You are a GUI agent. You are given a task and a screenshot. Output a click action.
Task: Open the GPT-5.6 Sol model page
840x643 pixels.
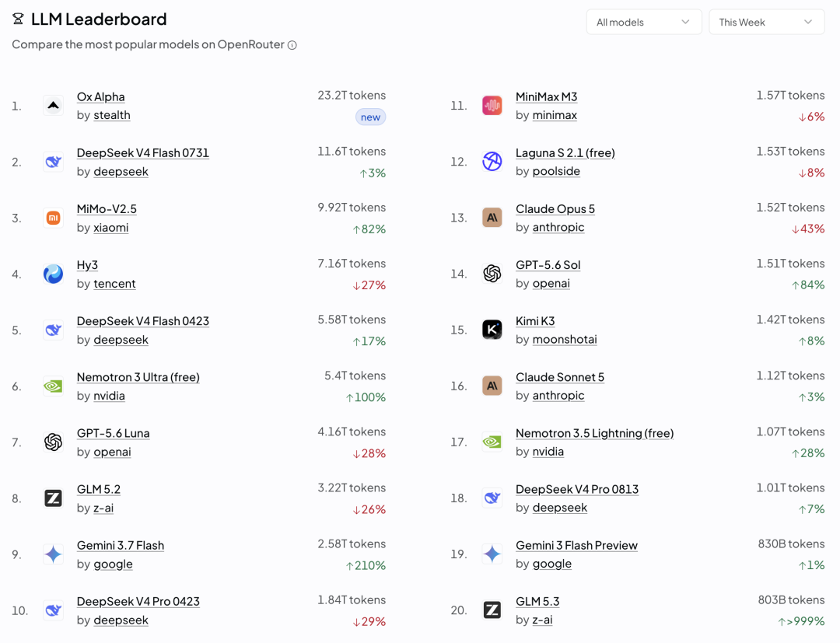[548, 265]
